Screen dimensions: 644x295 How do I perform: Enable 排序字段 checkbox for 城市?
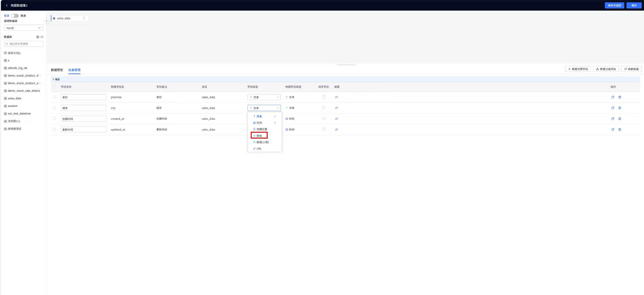[323, 108]
